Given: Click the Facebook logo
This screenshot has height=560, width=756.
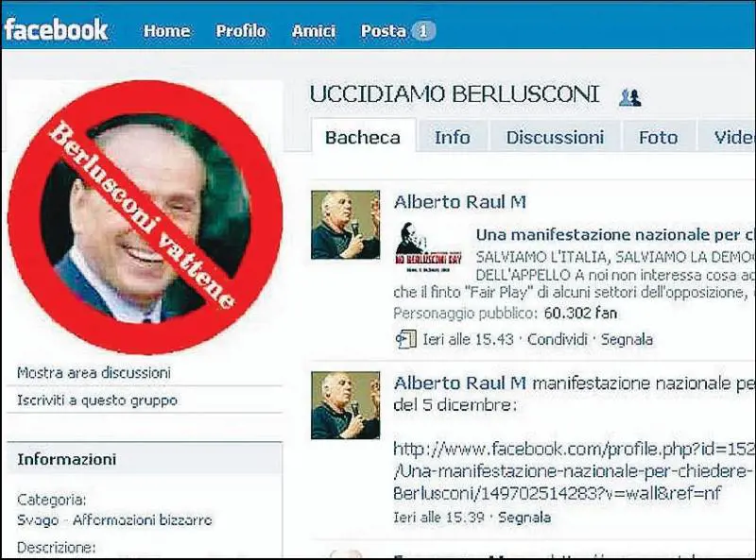Looking at the screenshot, I should tap(56, 29).
